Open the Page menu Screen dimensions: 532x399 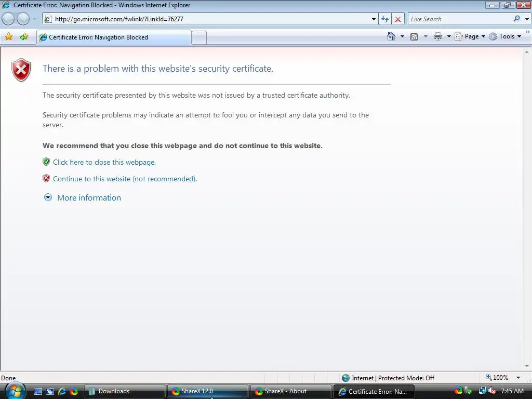470,36
